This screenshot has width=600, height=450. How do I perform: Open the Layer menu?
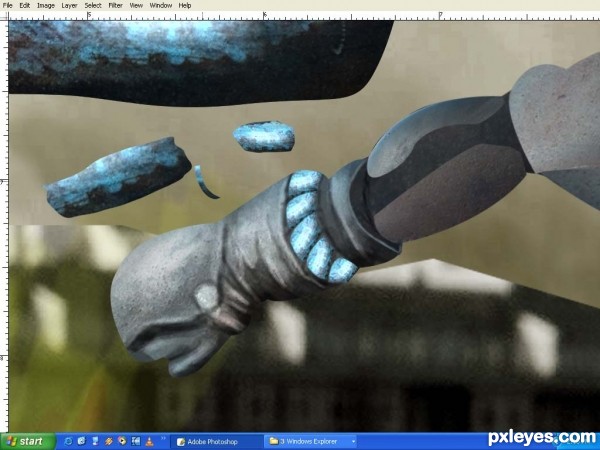[69, 5]
